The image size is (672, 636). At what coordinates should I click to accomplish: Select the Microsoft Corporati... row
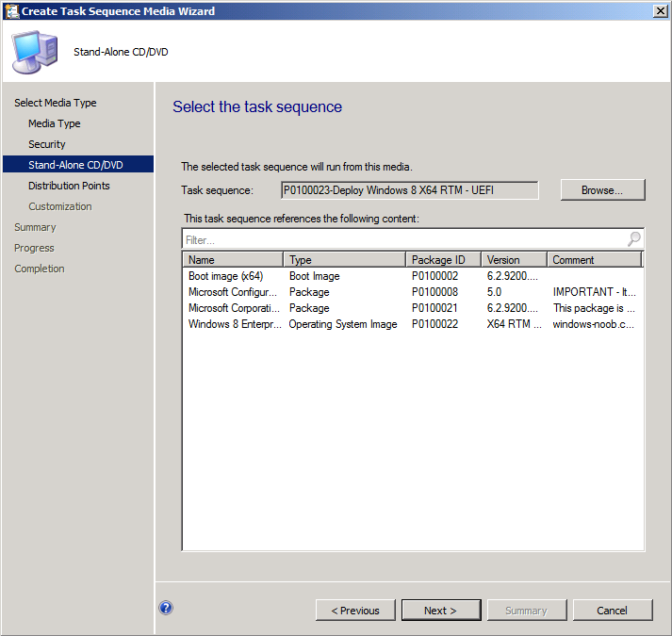(413, 308)
